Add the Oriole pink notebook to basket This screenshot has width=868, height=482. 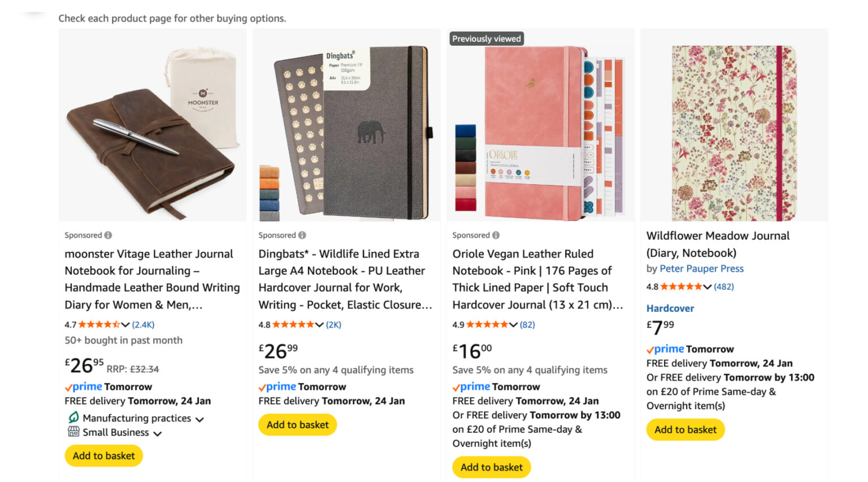[x=491, y=467]
